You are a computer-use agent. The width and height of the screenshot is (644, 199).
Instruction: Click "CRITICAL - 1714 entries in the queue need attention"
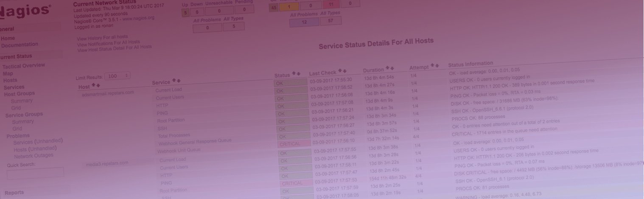pyautogui.click(x=504, y=132)
